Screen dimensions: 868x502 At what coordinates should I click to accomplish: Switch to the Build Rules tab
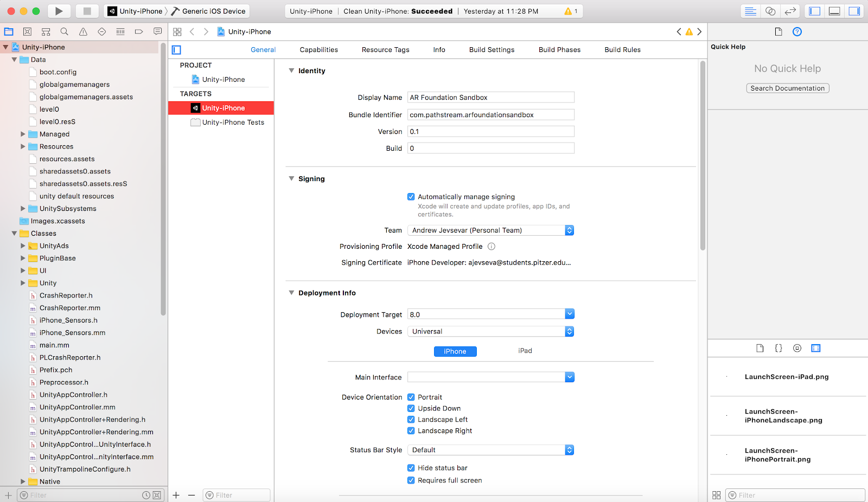point(623,50)
